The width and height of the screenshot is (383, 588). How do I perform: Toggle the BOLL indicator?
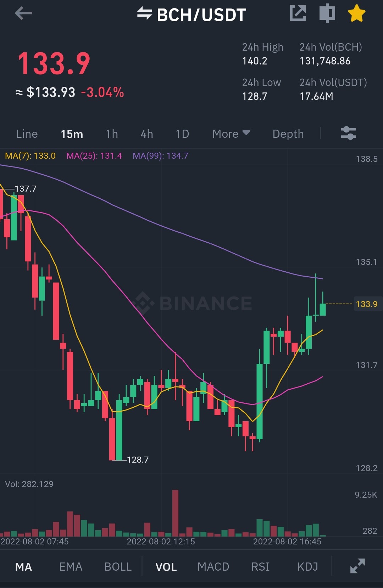point(118,567)
